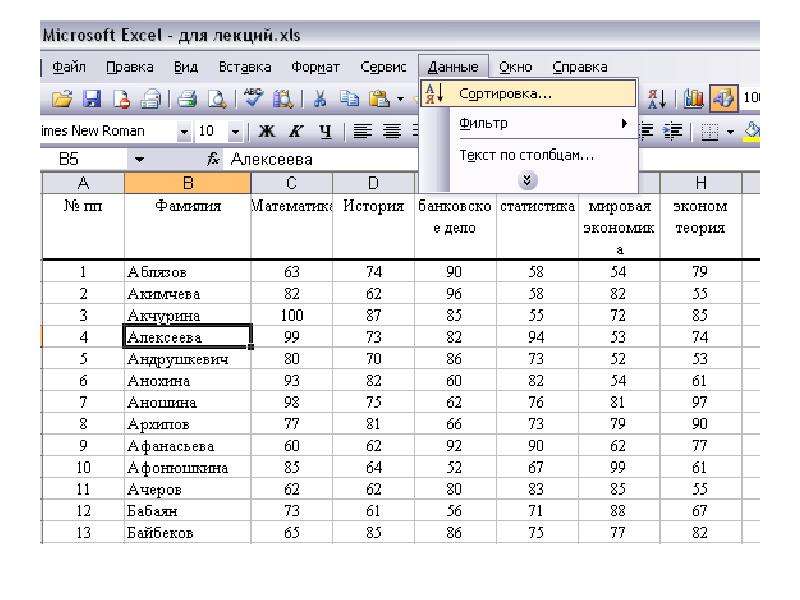Toggle bold Ж formatting button
Viewport: 800px width, 600px height.
[267, 132]
